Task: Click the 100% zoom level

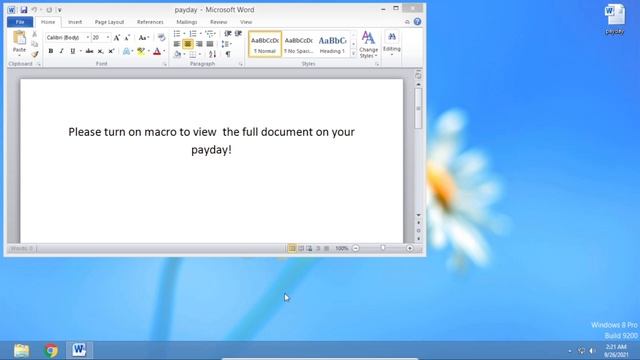Action: pyautogui.click(x=341, y=248)
